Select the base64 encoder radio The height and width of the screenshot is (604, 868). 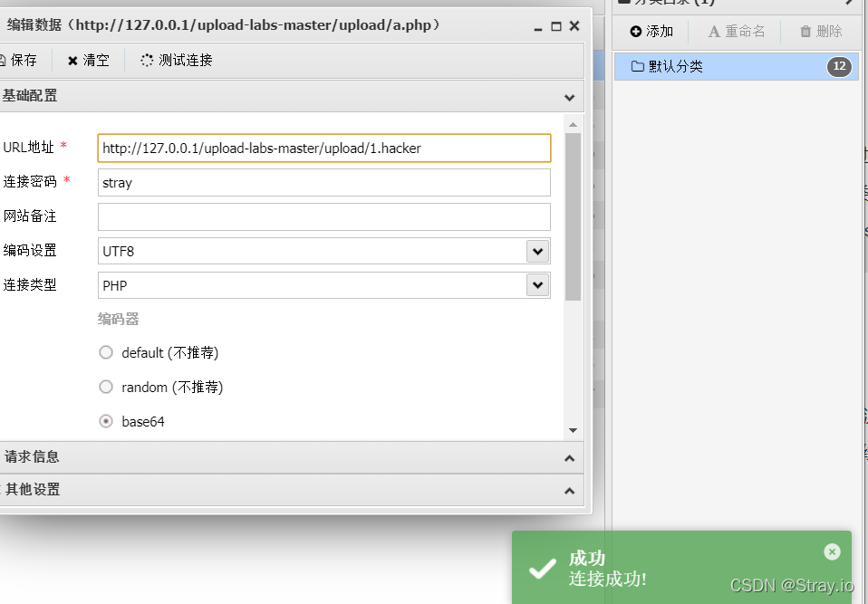[106, 421]
